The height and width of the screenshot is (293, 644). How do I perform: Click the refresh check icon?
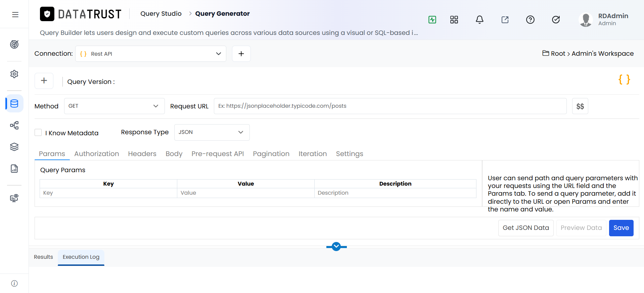pyautogui.click(x=556, y=19)
